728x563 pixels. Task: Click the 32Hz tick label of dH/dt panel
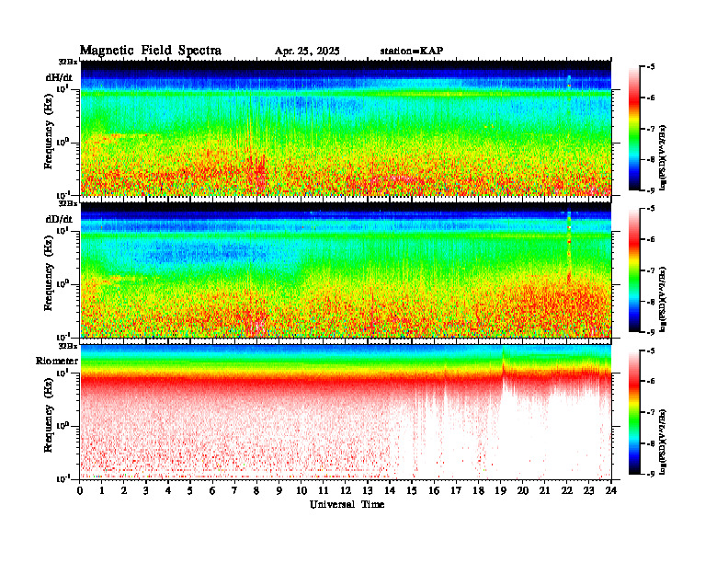(x=68, y=62)
